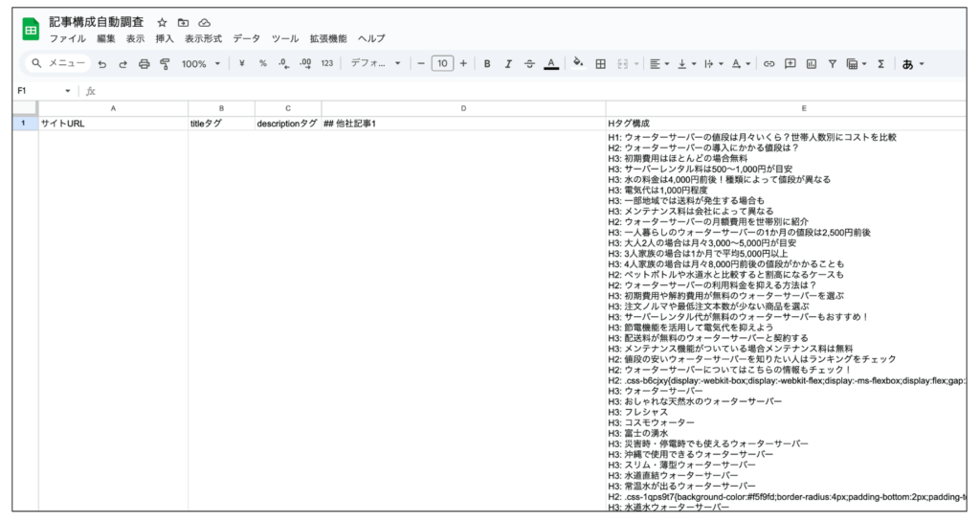
Task: Apply percent number format
Action: click(263, 64)
